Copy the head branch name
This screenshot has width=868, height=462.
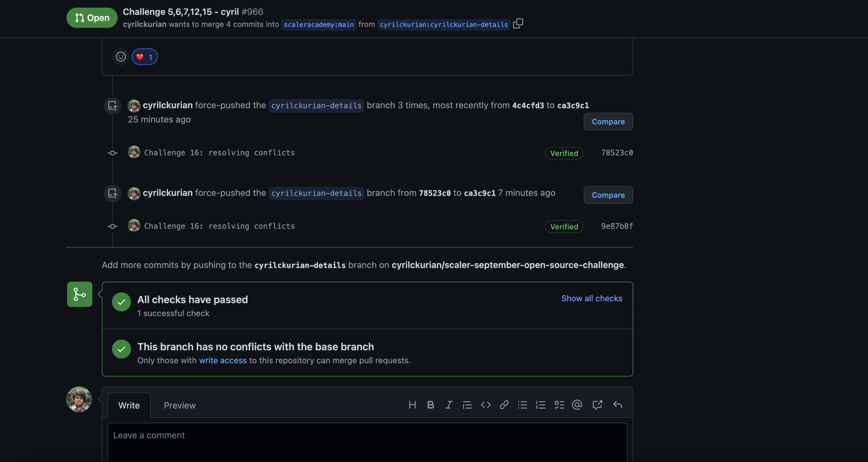coord(518,24)
